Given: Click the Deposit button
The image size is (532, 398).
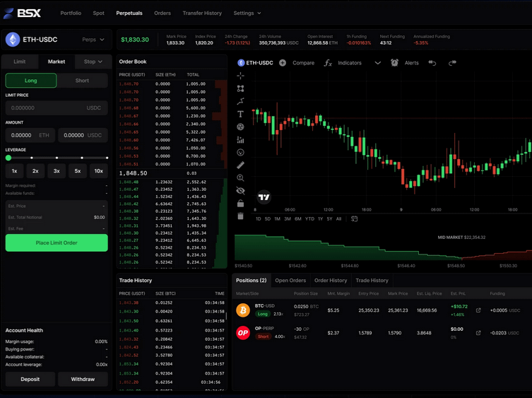Looking at the screenshot, I should tap(30, 379).
